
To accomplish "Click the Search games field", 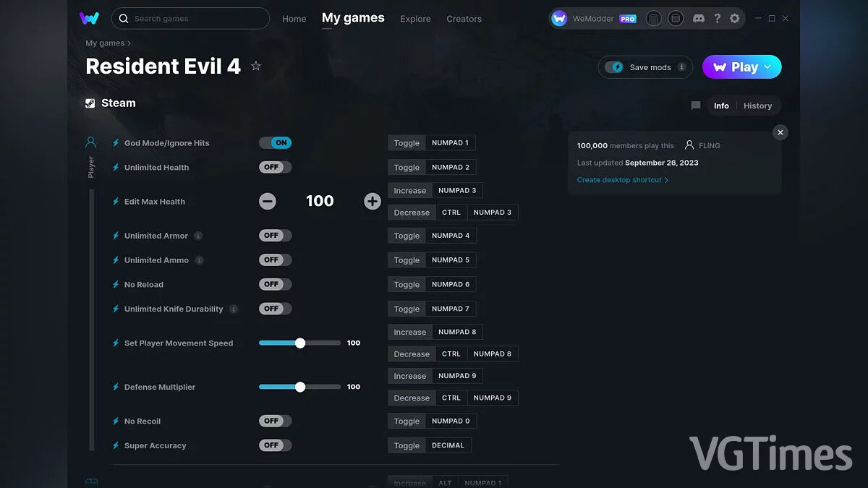I will click(x=190, y=18).
